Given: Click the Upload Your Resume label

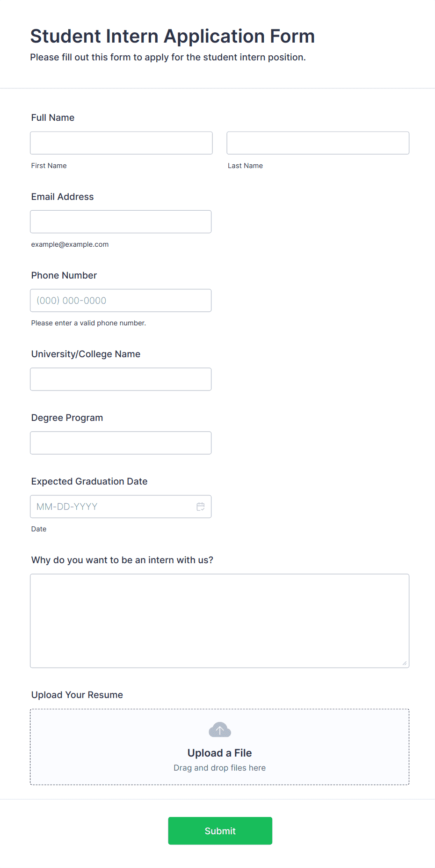Looking at the screenshot, I should click(x=77, y=695).
